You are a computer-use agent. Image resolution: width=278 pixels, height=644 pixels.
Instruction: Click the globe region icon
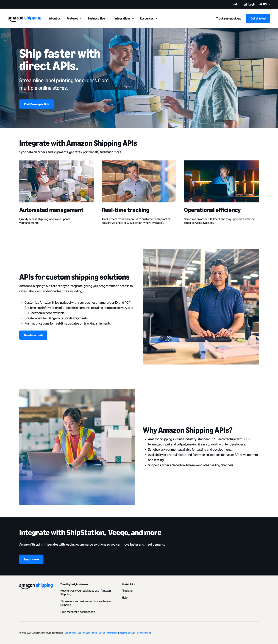pos(261,4)
